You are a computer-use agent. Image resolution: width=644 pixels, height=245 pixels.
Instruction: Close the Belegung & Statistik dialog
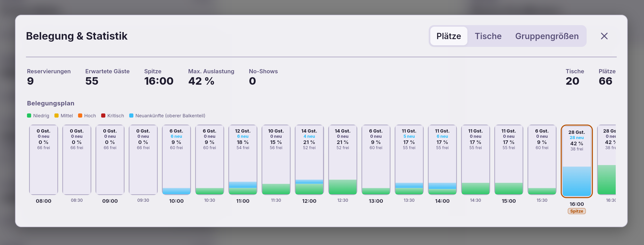click(x=604, y=36)
